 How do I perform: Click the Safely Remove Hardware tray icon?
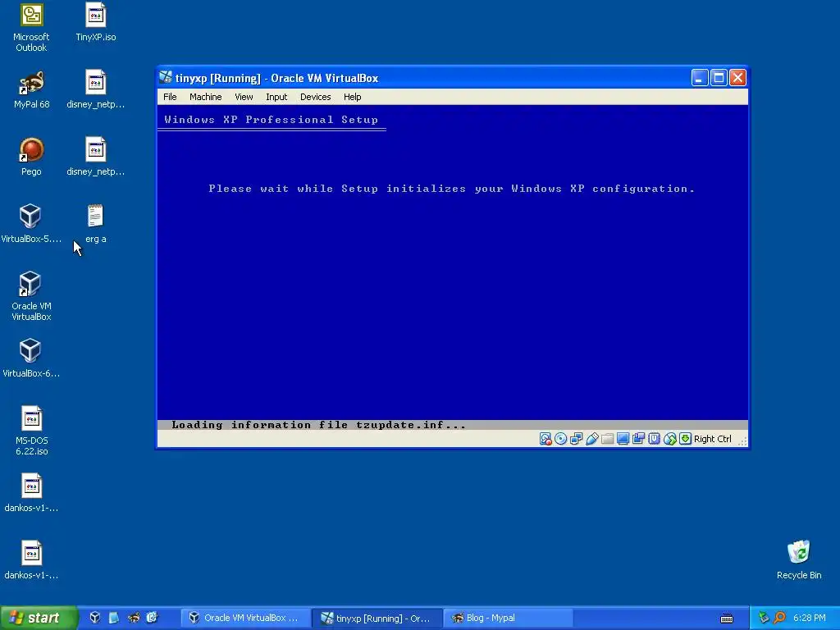(x=764, y=618)
